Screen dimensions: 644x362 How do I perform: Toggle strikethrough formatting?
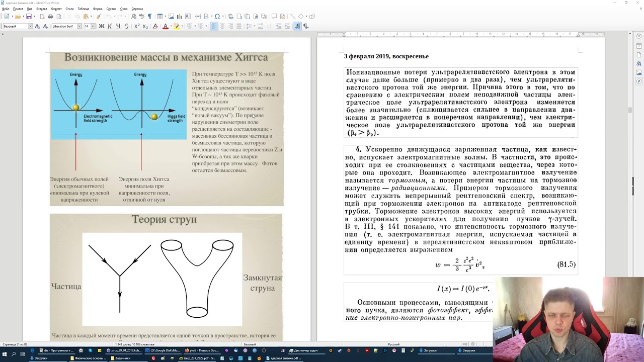[126, 26]
